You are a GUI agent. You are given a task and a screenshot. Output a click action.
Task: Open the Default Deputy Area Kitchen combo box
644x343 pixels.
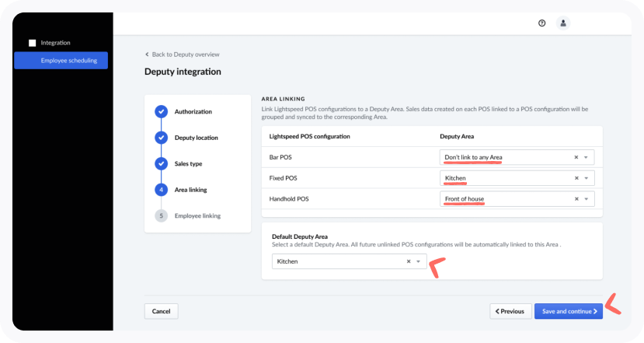(x=349, y=261)
